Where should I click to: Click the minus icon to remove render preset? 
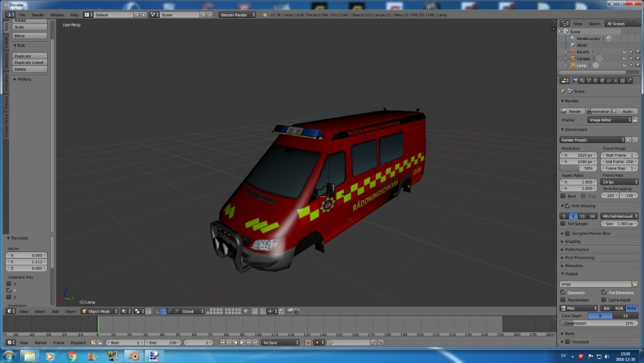635,140
